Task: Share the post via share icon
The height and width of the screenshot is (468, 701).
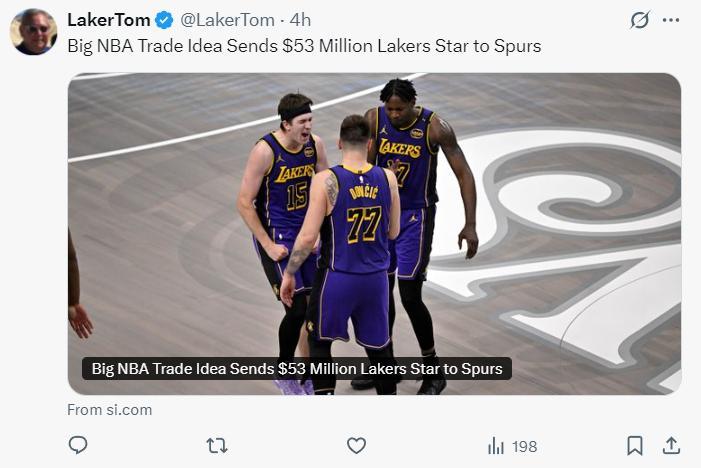Action: (671, 445)
